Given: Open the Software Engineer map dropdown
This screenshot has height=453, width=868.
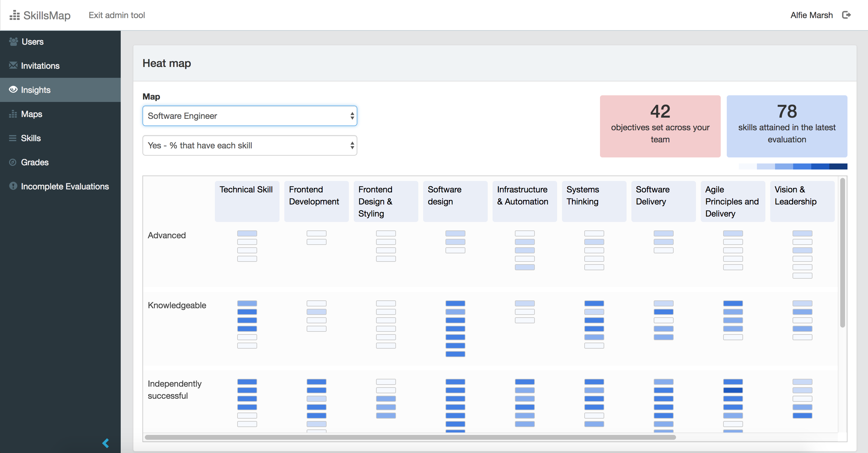Looking at the screenshot, I should pos(250,116).
